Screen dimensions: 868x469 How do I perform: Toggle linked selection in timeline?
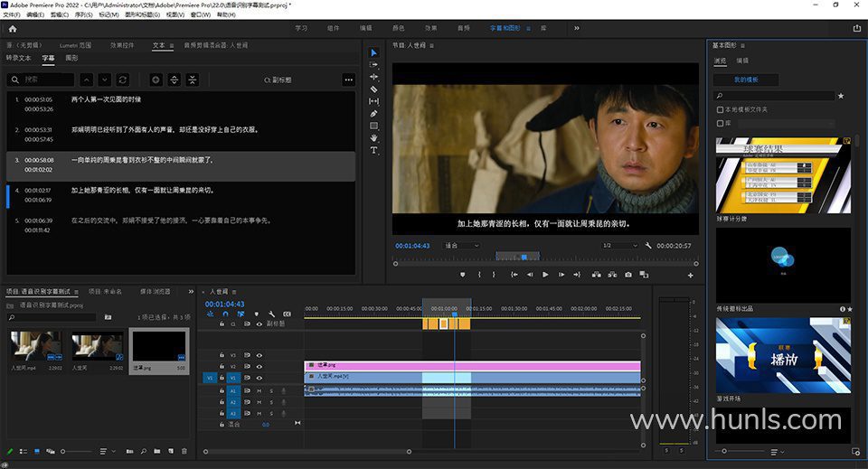point(241,314)
